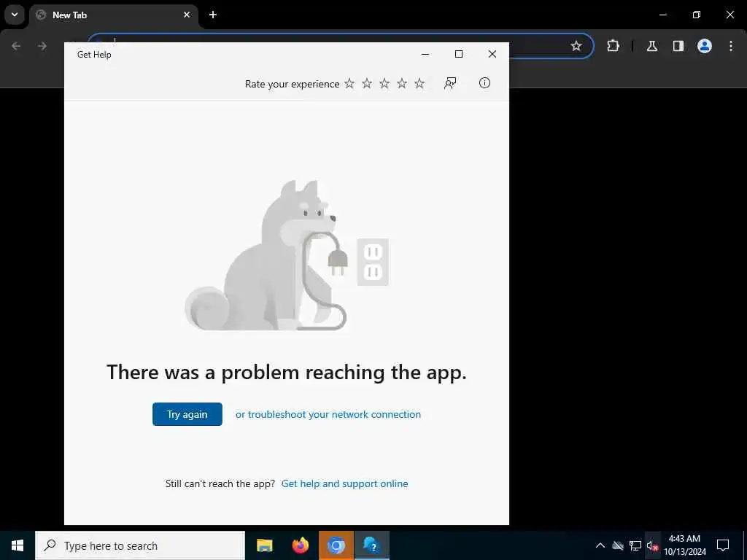The image size is (747, 560).
Task: Rate experience with the first star
Action: click(349, 84)
